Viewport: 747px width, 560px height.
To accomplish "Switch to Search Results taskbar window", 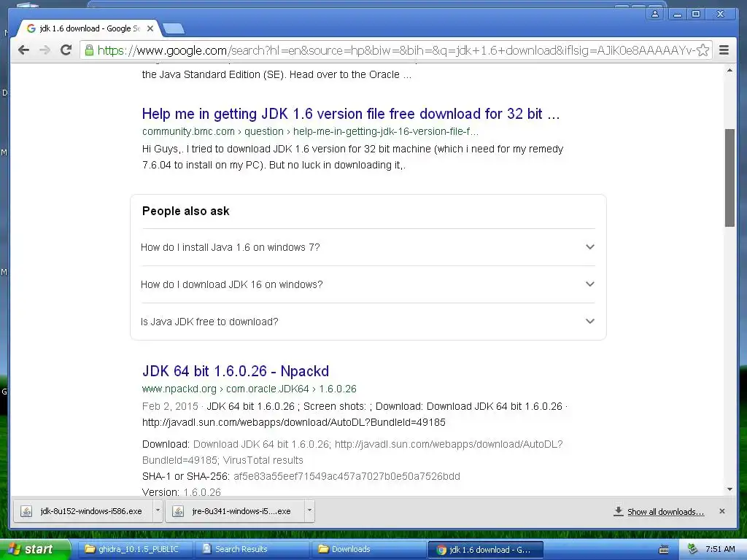I will click(x=252, y=549).
